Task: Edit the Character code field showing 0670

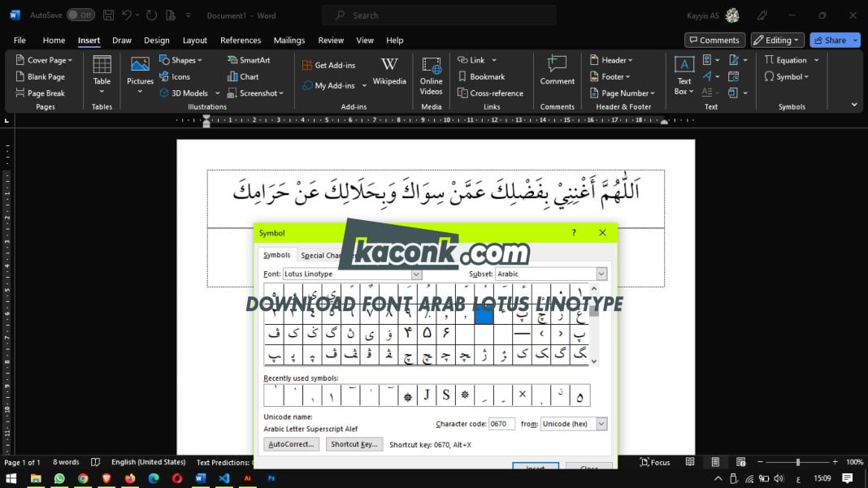Action: click(502, 423)
